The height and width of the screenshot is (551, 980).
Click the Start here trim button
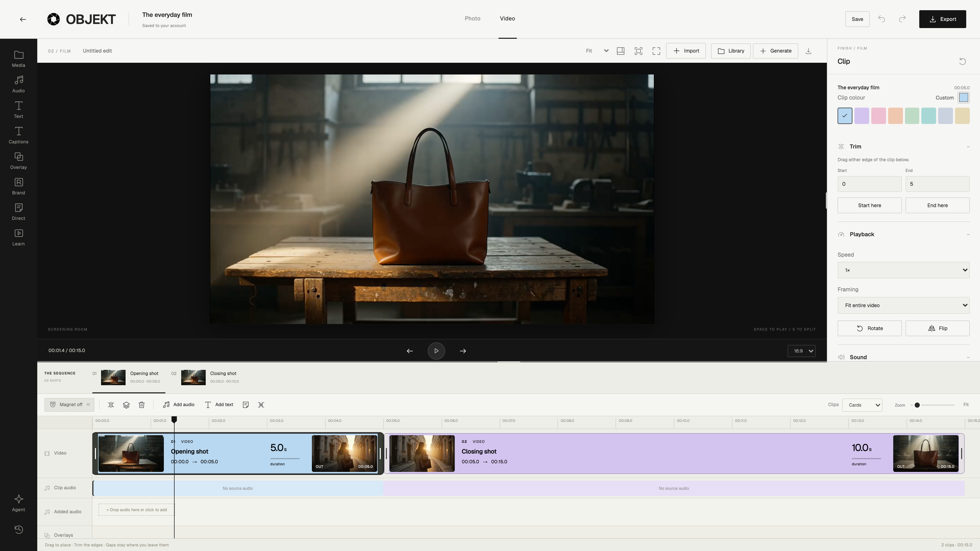(x=869, y=205)
